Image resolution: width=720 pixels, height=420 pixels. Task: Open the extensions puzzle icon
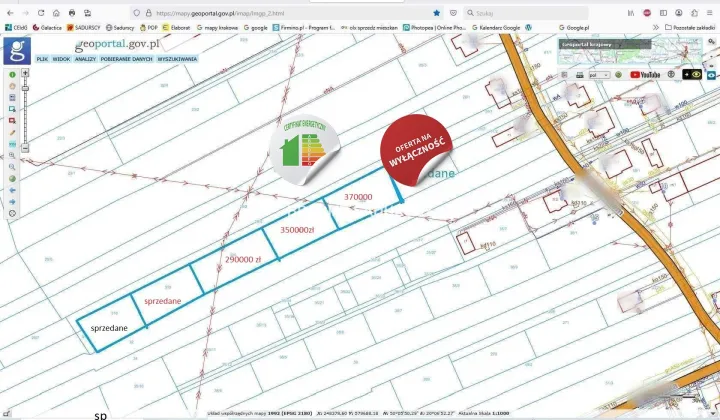pyautogui.click(x=694, y=13)
